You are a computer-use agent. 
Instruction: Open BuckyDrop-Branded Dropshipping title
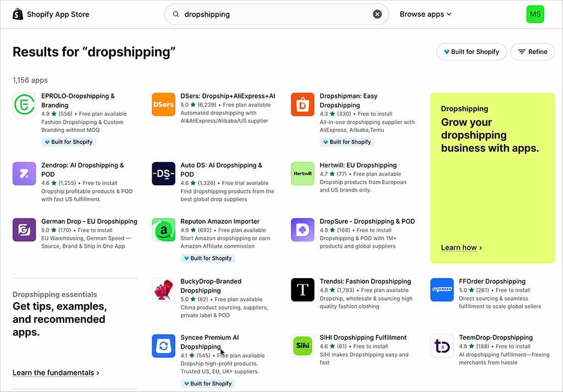pos(211,286)
